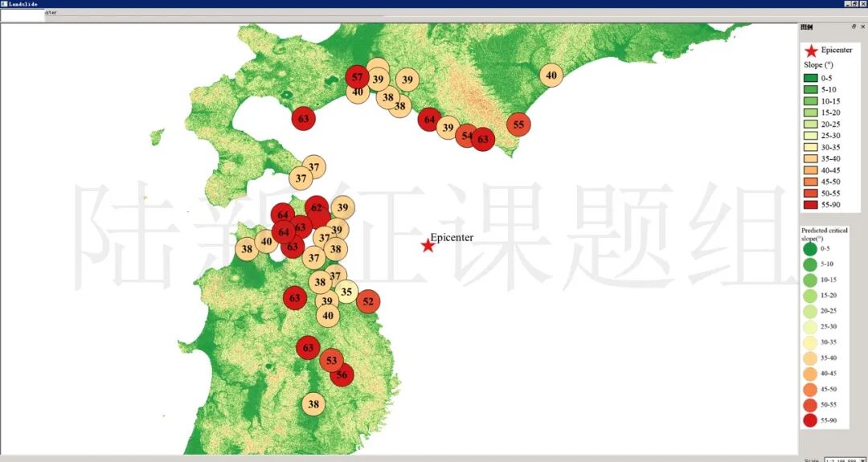868x462 pixels.
Task: Select the marker labeled 54
Action: tap(466, 136)
